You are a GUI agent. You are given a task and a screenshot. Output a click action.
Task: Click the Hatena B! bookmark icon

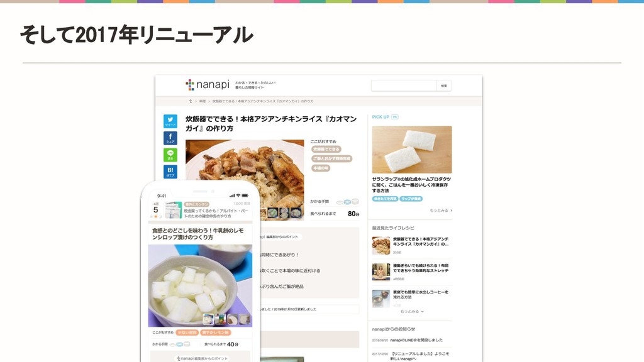(170, 172)
